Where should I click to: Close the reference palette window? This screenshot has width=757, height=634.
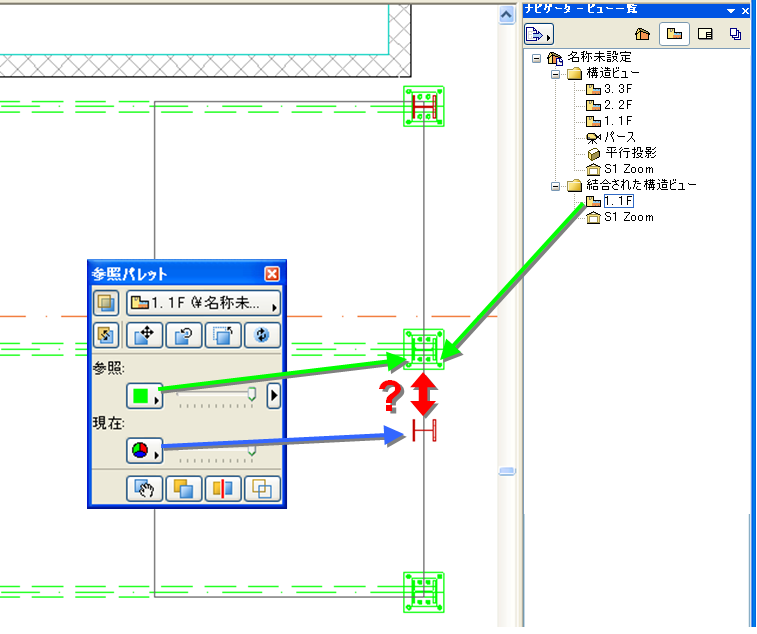[x=272, y=274]
